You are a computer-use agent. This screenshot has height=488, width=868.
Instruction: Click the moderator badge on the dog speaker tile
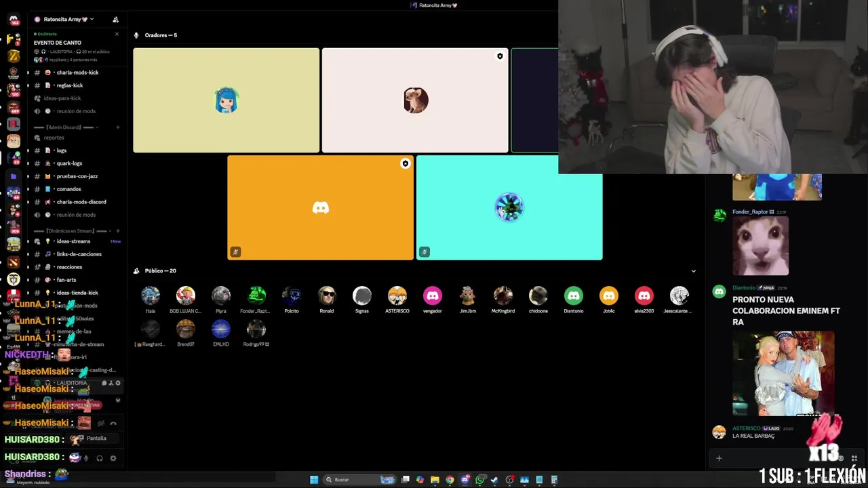coord(500,56)
